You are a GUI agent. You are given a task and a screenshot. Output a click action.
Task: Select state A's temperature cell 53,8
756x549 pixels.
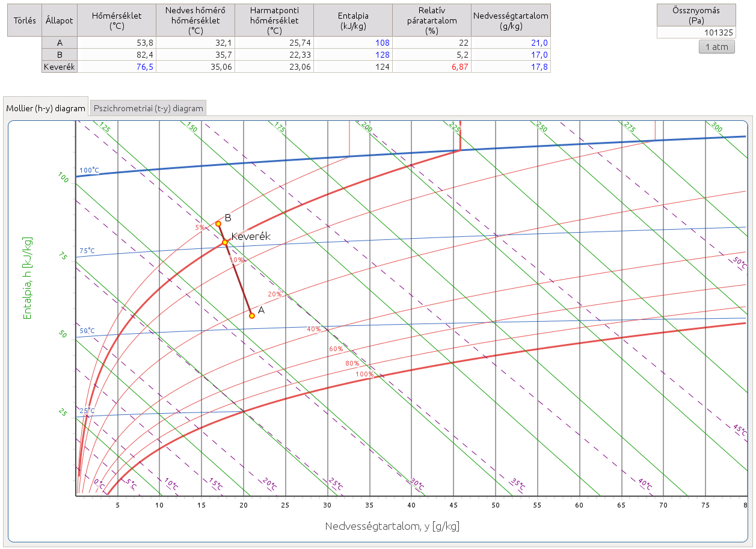click(117, 43)
